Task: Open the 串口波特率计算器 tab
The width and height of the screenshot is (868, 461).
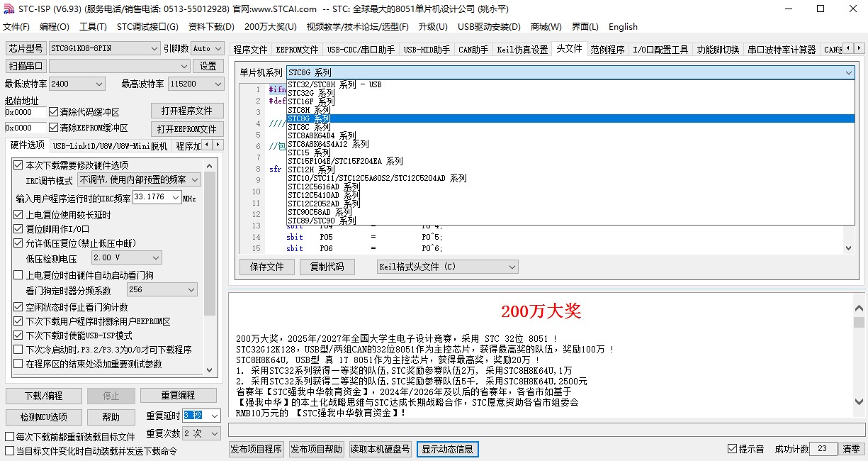Action: (782, 50)
